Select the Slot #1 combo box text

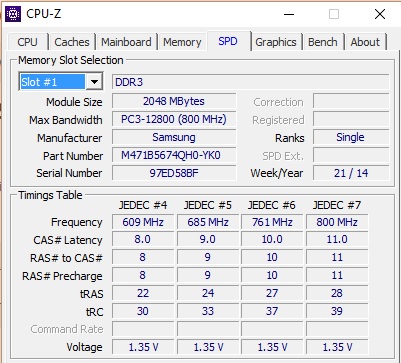click(x=53, y=82)
